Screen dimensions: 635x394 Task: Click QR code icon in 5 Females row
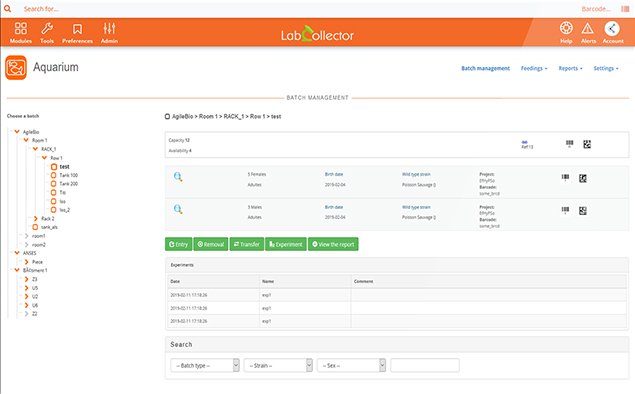pos(583,178)
